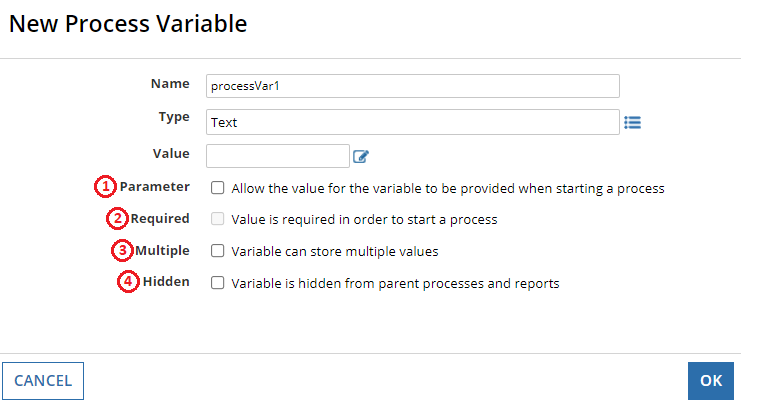The width and height of the screenshot is (757, 415).
Task: Click red callout marker number 1
Action: pos(104,187)
